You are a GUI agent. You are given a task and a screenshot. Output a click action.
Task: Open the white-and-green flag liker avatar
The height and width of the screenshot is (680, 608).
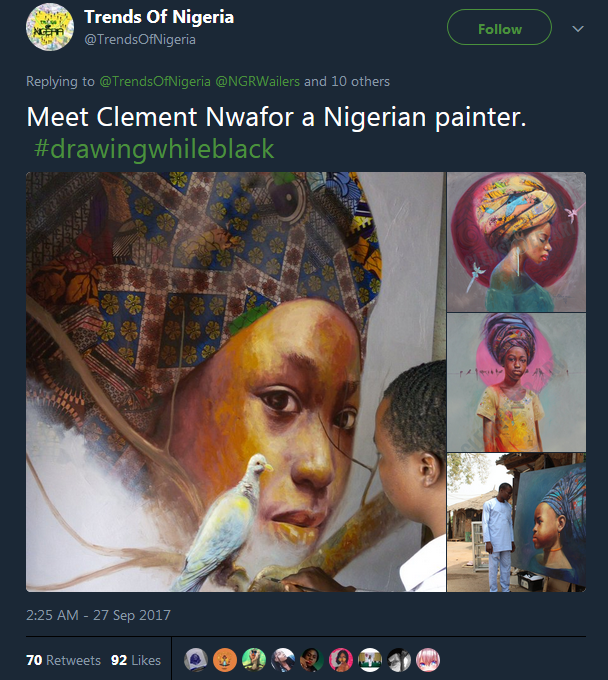pyautogui.click(x=370, y=660)
